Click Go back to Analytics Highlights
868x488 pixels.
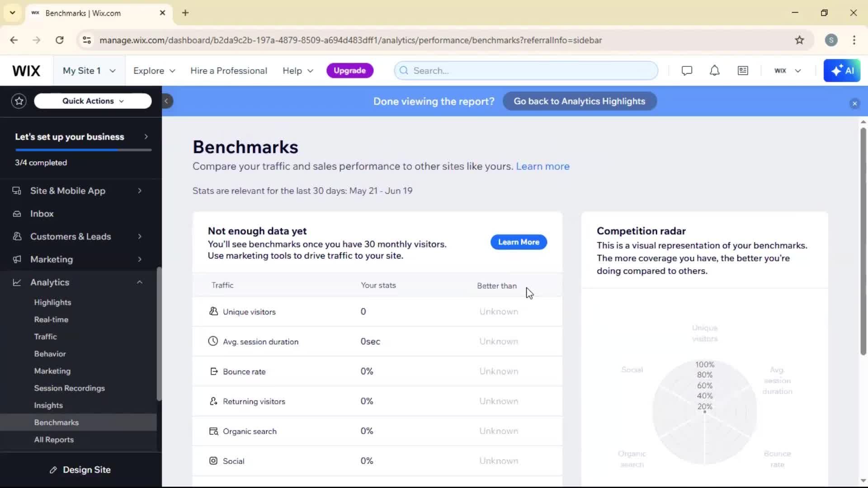click(580, 101)
